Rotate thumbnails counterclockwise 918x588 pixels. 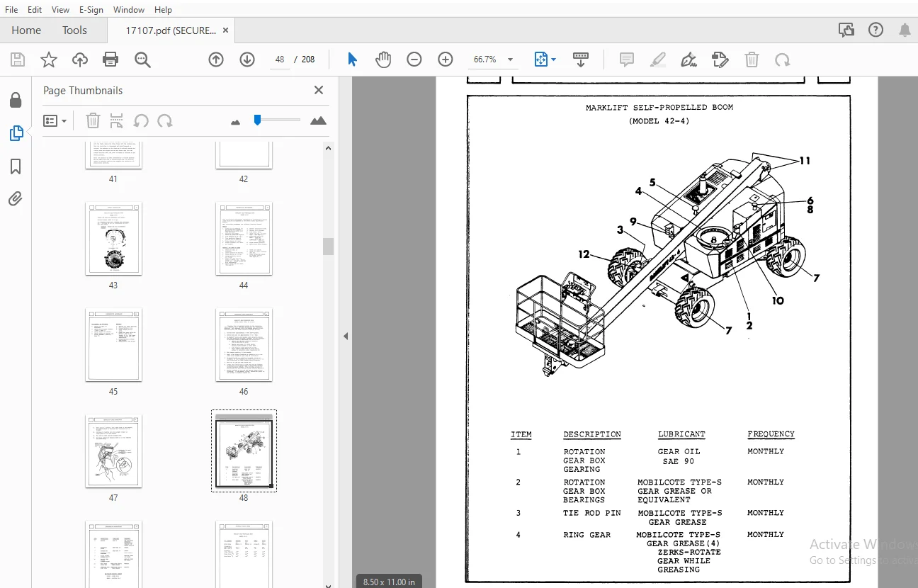[x=141, y=120]
